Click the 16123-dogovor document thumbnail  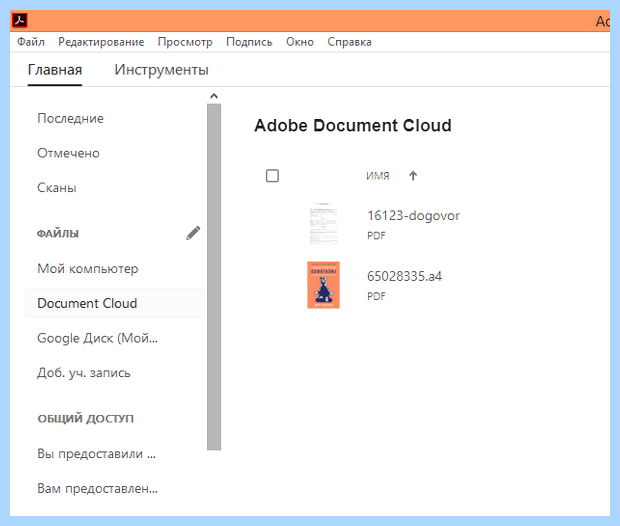click(323, 223)
